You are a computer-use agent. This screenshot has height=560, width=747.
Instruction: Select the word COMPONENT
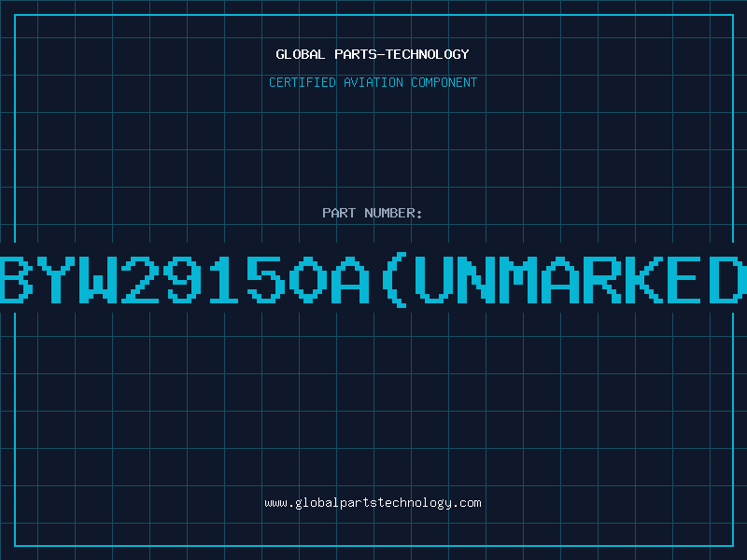click(444, 82)
